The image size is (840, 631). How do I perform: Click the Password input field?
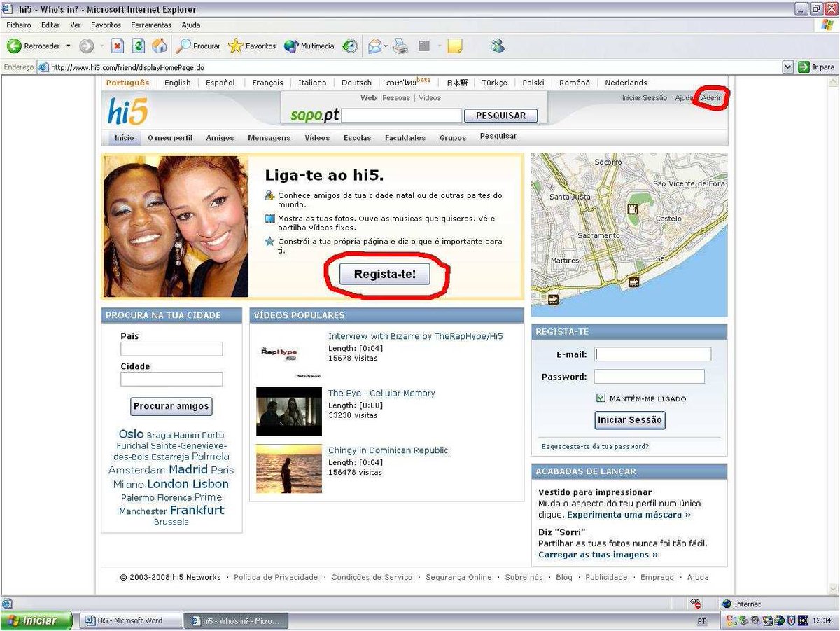point(650,377)
